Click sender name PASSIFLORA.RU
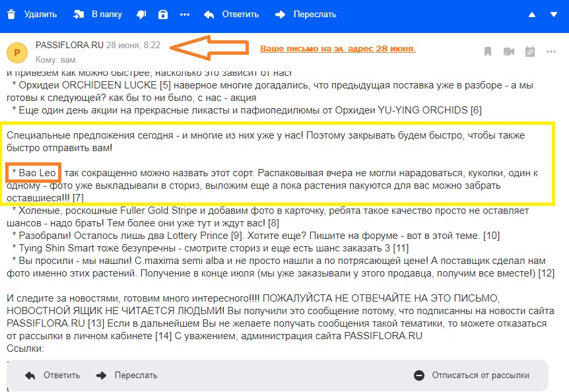Screen dimensions: 569x392 69,45
